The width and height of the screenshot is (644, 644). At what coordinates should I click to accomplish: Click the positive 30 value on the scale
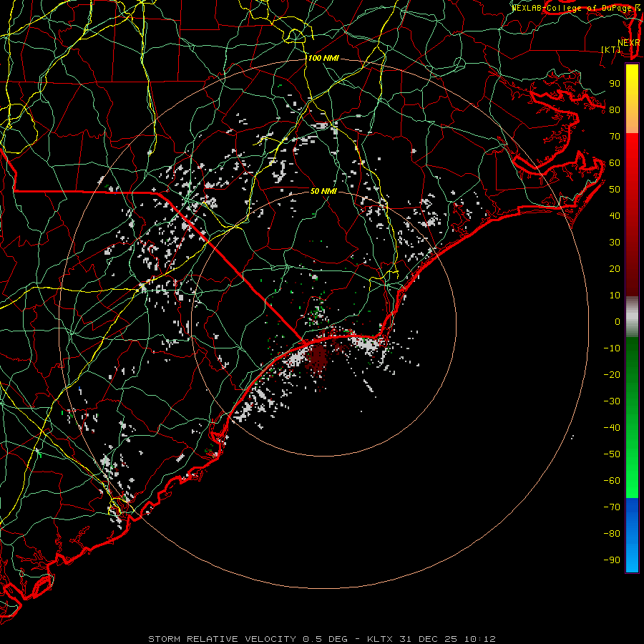(x=615, y=243)
